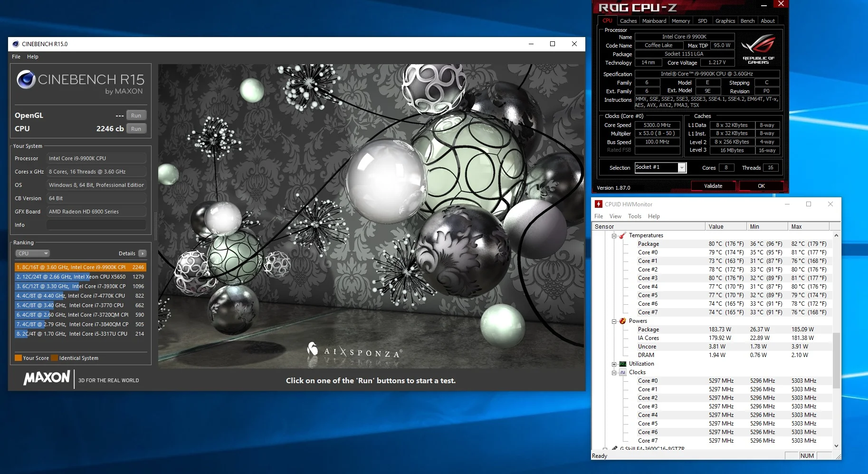
Task: Open Cinebench File menu
Action: click(16, 57)
